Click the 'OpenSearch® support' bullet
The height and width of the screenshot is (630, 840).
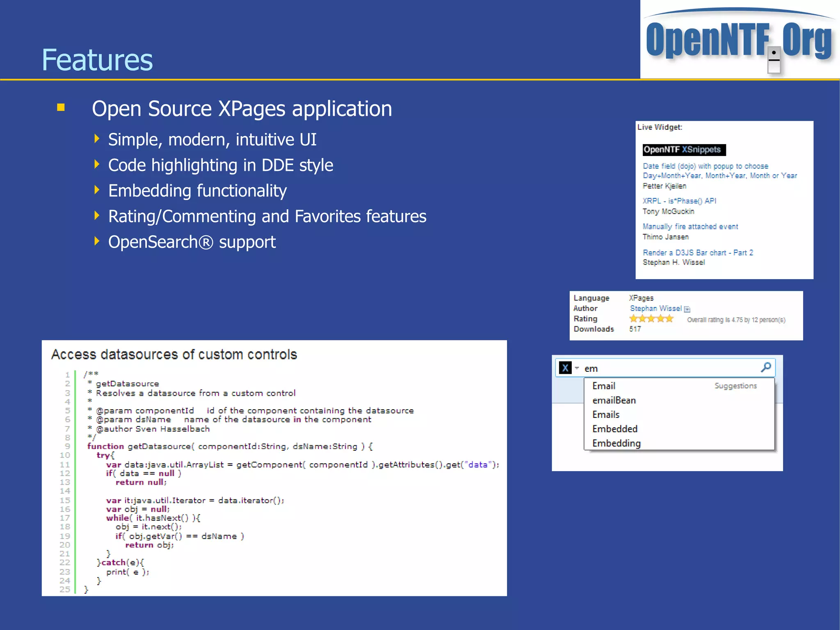click(192, 242)
